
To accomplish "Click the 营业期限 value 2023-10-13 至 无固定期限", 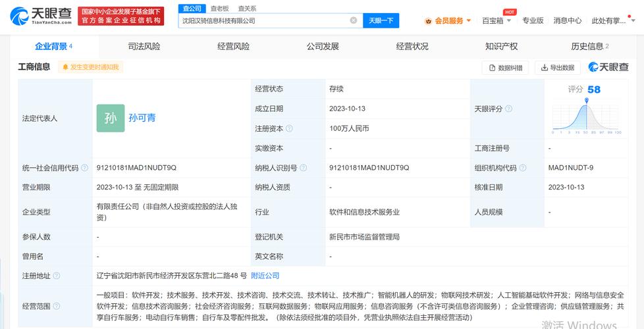I will (x=138, y=188).
